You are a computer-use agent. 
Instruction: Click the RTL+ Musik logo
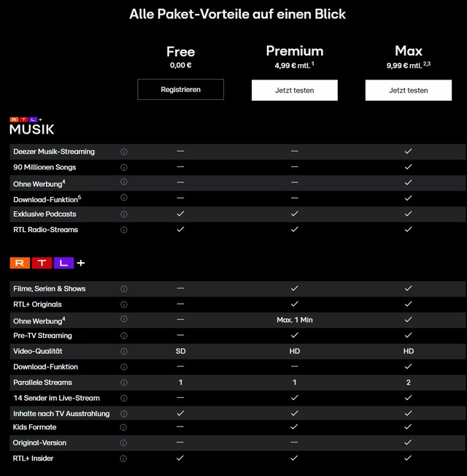32,126
